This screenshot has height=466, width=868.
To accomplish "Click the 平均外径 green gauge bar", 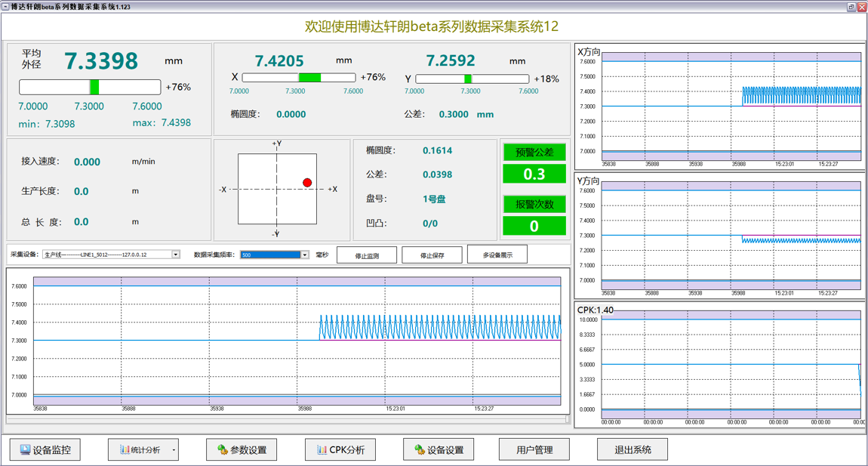I will click(x=94, y=87).
